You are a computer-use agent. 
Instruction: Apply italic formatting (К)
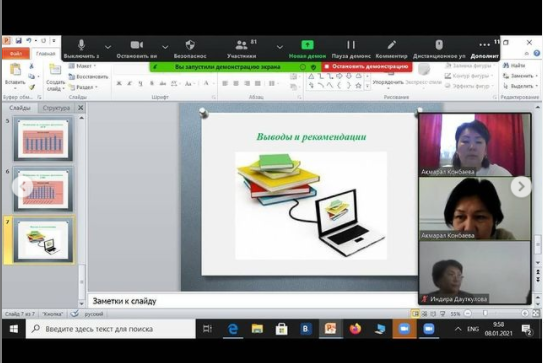[x=129, y=83]
